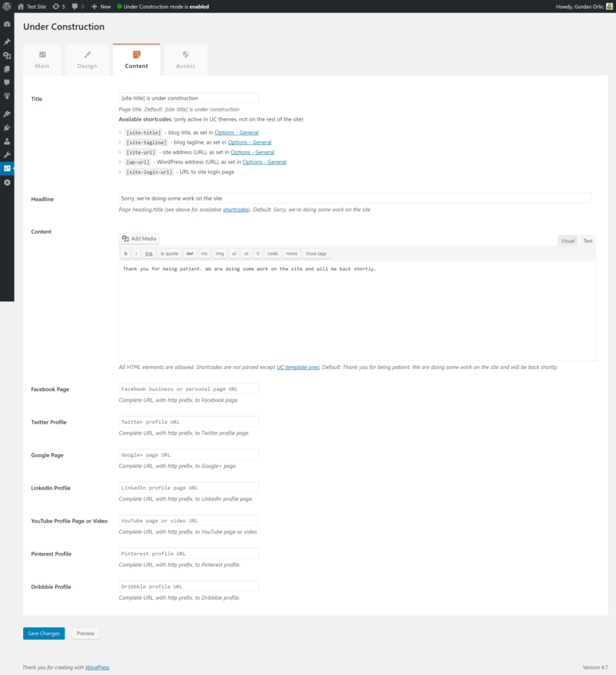Insert a more tag
This screenshot has height=675, width=616.
292,254
